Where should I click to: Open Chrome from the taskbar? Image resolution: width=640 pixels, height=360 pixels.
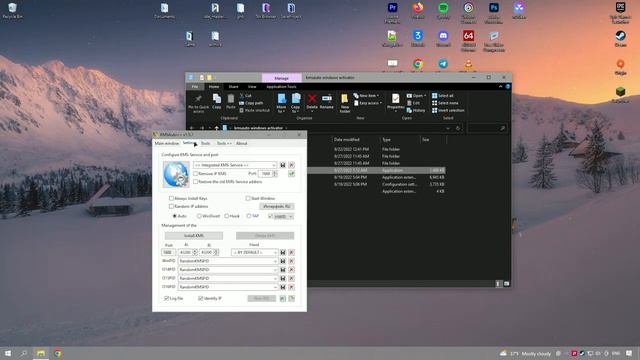tap(58, 353)
